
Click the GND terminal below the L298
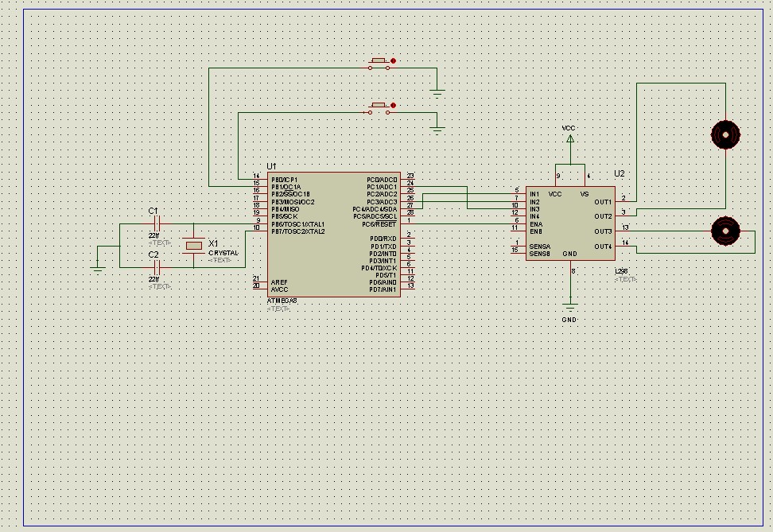[x=569, y=306]
